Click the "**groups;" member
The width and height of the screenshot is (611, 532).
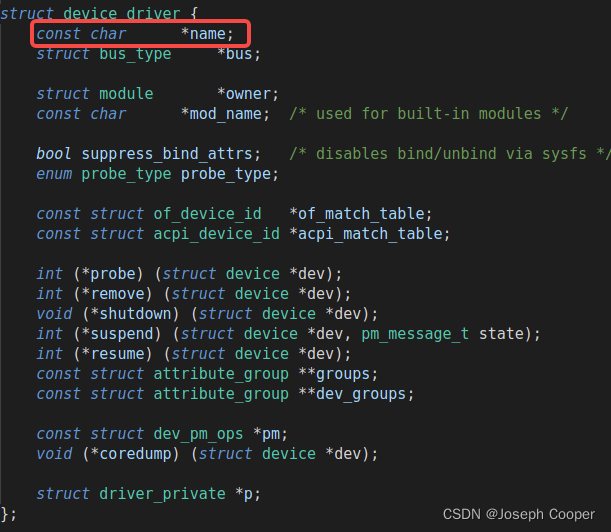pyautogui.click(x=338, y=374)
